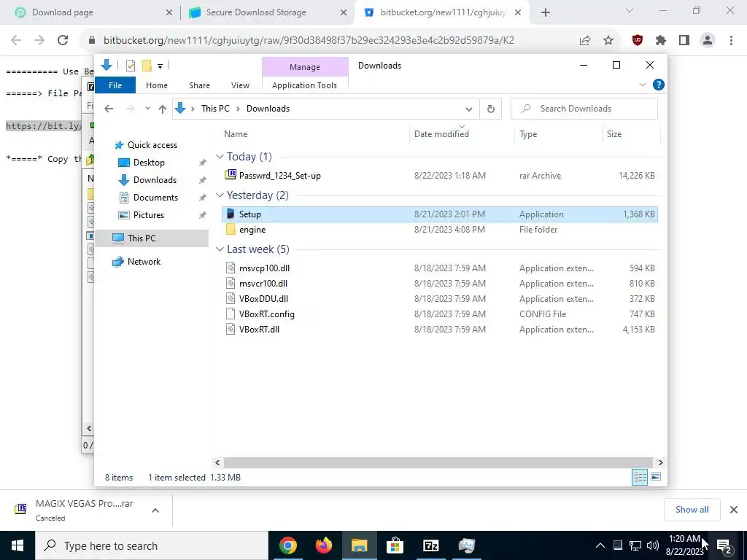Collapse the Today (1) group
This screenshot has height=560, width=747.
pyautogui.click(x=220, y=157)
